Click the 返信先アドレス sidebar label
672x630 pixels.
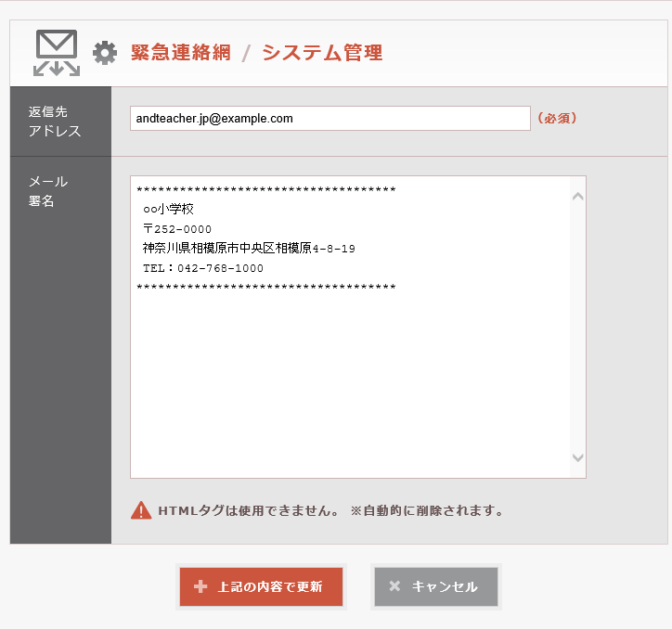tap(56, 122)
